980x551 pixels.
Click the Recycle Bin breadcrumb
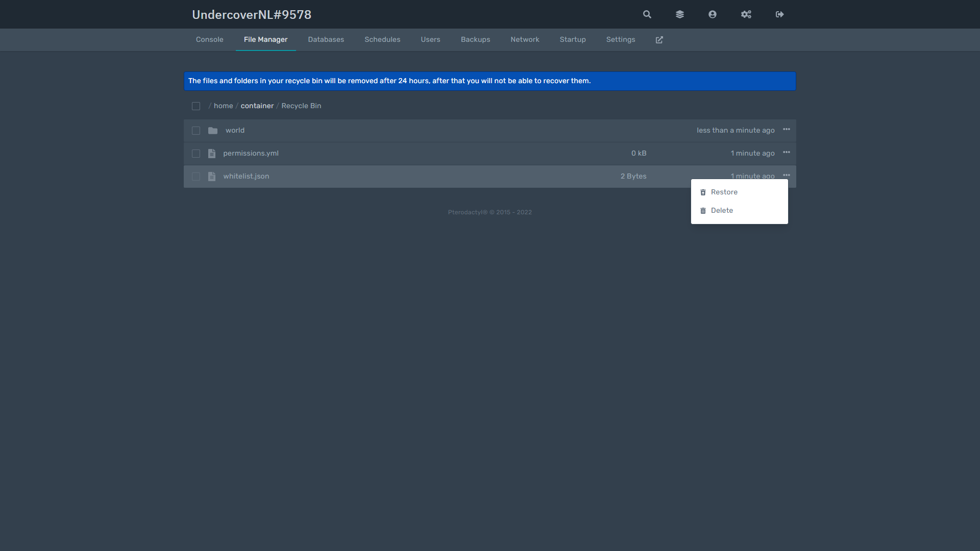(301, 106)
